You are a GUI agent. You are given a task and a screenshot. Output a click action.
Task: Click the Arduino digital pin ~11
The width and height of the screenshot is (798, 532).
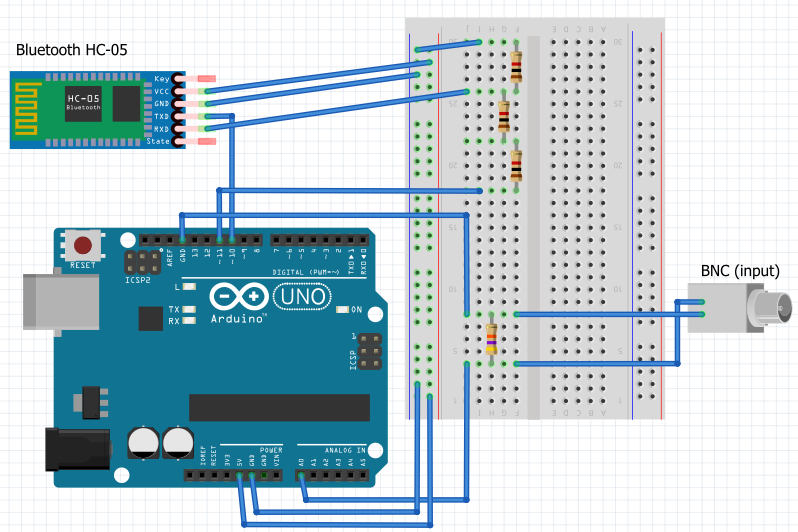pyautogui.click(x=219, y=240)
